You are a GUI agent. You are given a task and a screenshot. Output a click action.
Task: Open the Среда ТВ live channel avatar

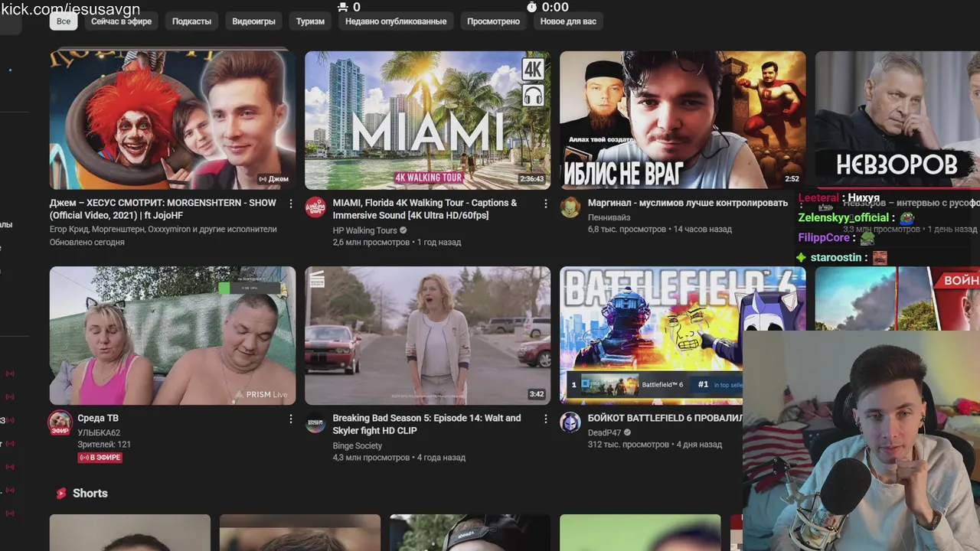pos(60,422)
